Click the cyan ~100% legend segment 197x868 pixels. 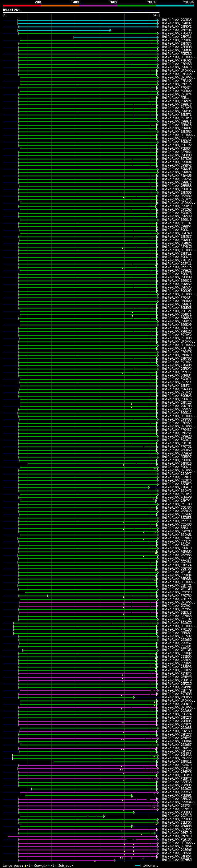(x=175, y=6)
